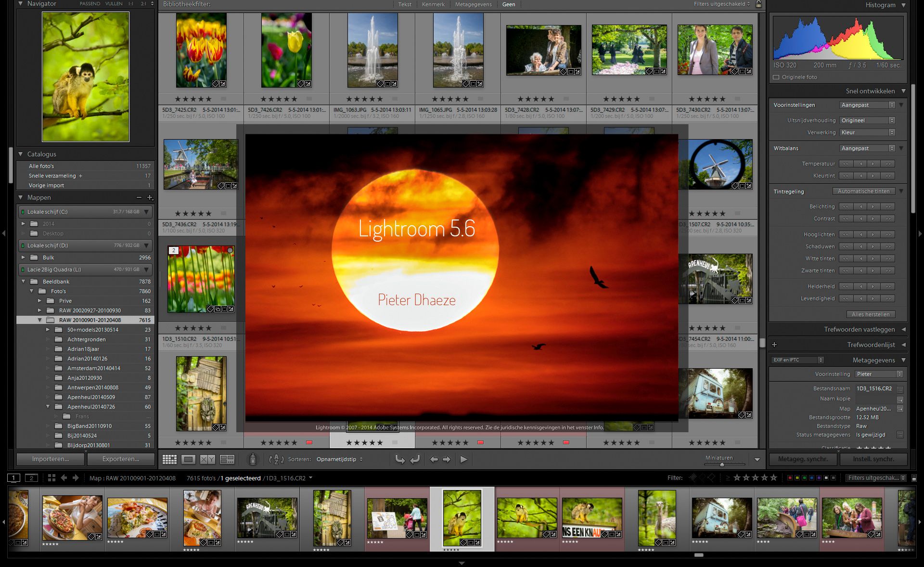This screenshot has height=567, width=924.
Task: Select Geen library filter tab
Action: point(509,4)
